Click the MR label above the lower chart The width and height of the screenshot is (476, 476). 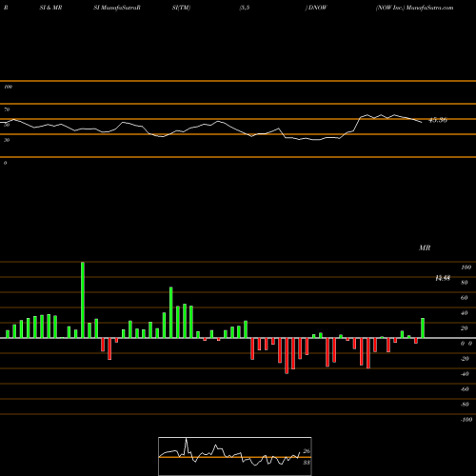(425, 248)
